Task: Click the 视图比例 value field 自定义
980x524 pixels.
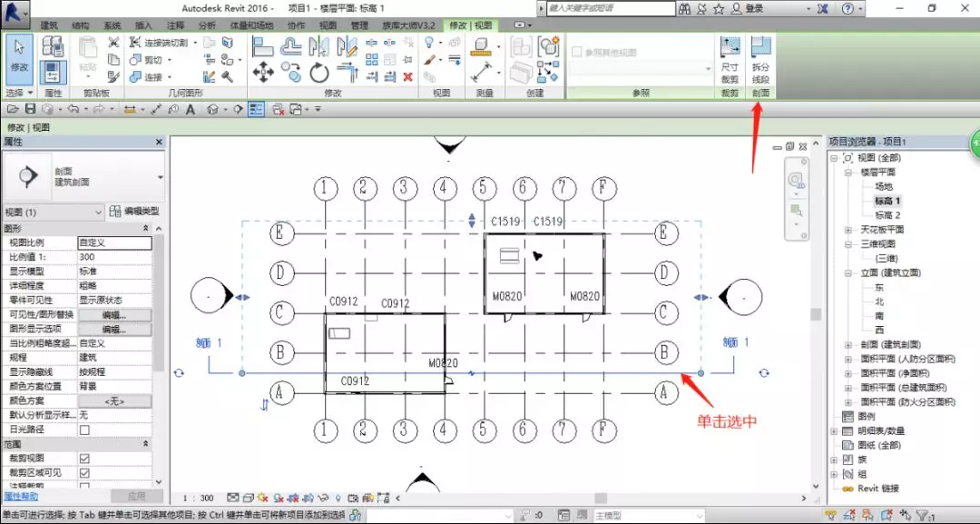Action: pos(114,242)
